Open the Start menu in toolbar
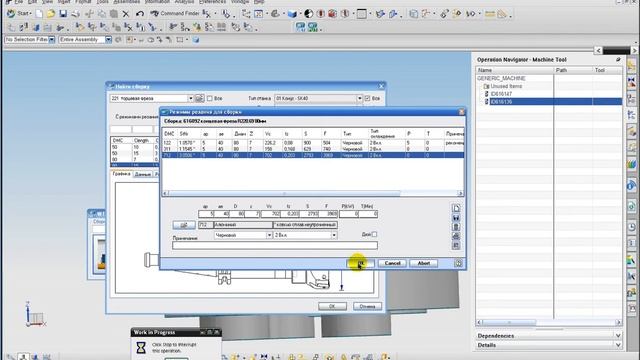 click(19, 13)
